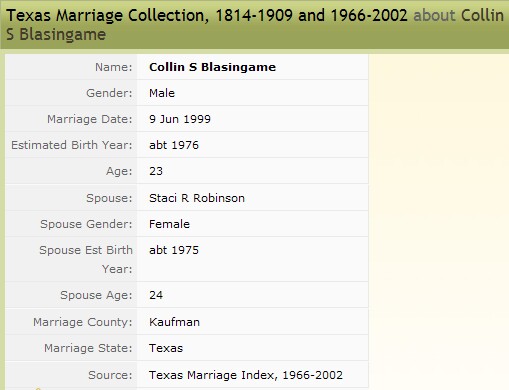Click the Spouse Gender field label
The height and width of the screenshot is (390, 509).
[86, 224]
